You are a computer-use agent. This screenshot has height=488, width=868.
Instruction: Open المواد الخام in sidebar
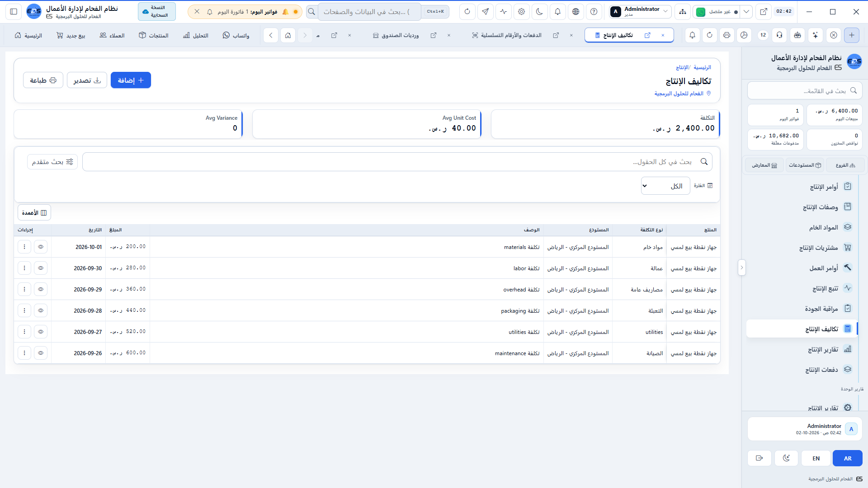[x=802, y=227]
